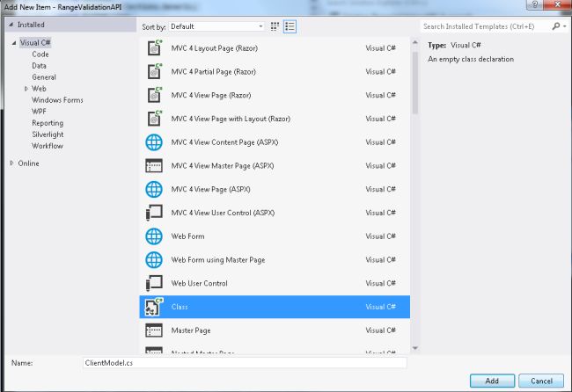The image size is (572, 392).
Task: Click the Add button
Action: tap(492, 381)
